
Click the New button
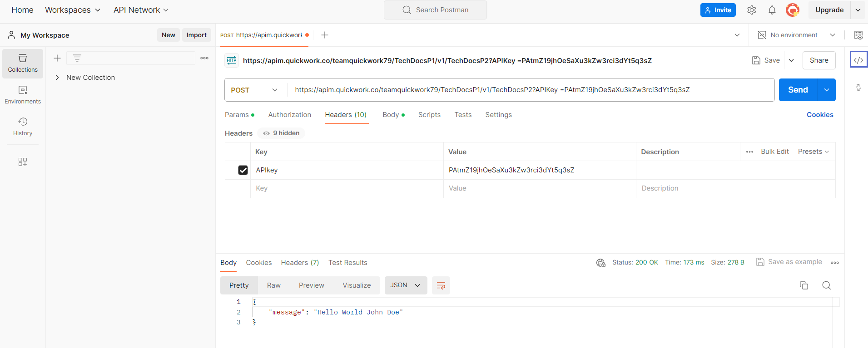pos(169,35)
